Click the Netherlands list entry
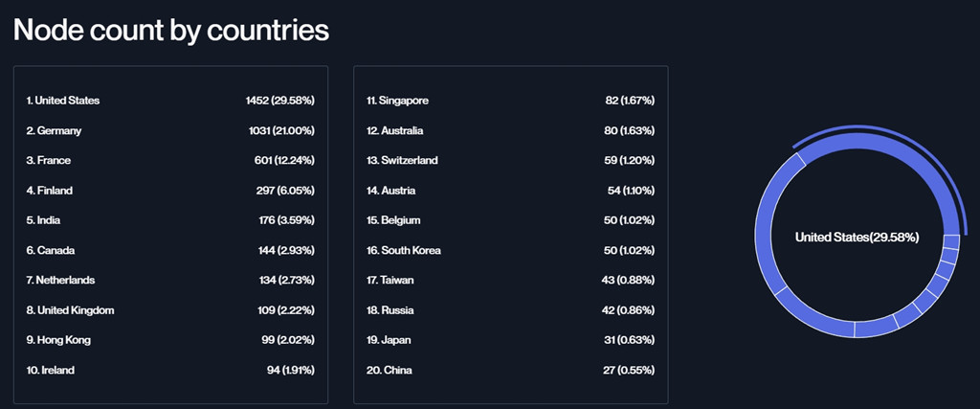Screen dimensions: 980x409 pos(170,281)
